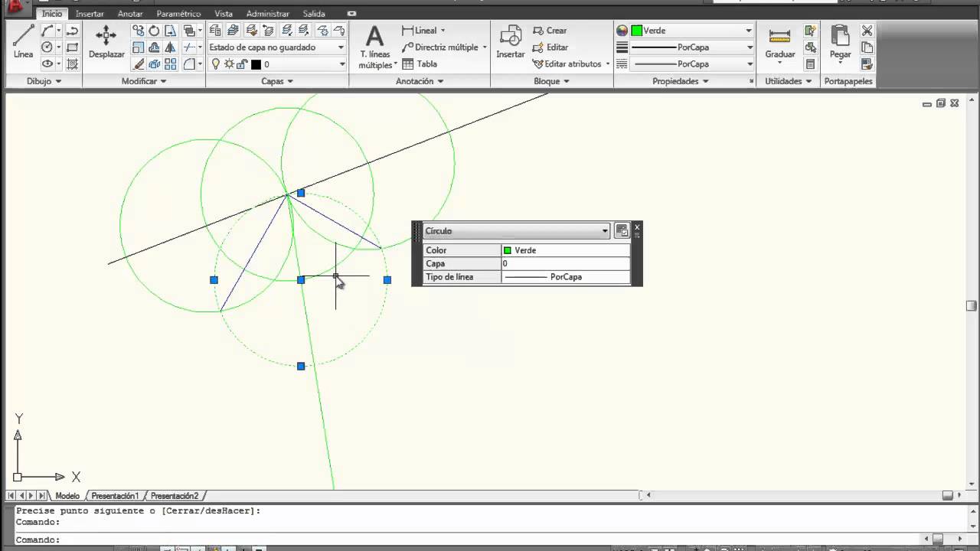Viewport: 980px width, 551px height.
Task: Select the Array tool in Modificar panel
Action: pos(170,64)
